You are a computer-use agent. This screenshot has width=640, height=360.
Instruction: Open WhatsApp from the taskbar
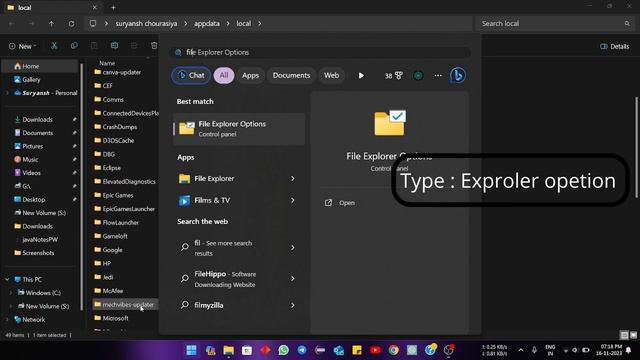284,350
